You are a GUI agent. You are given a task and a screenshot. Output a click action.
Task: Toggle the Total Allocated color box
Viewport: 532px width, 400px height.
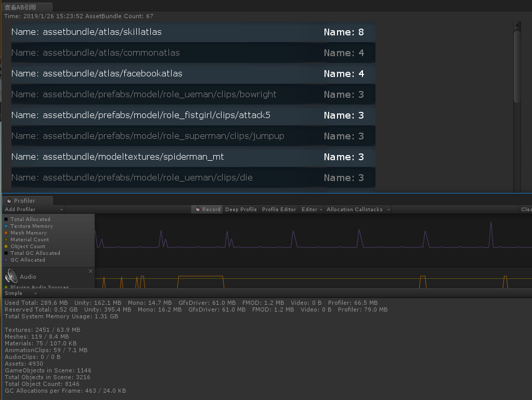pos(6,220)
